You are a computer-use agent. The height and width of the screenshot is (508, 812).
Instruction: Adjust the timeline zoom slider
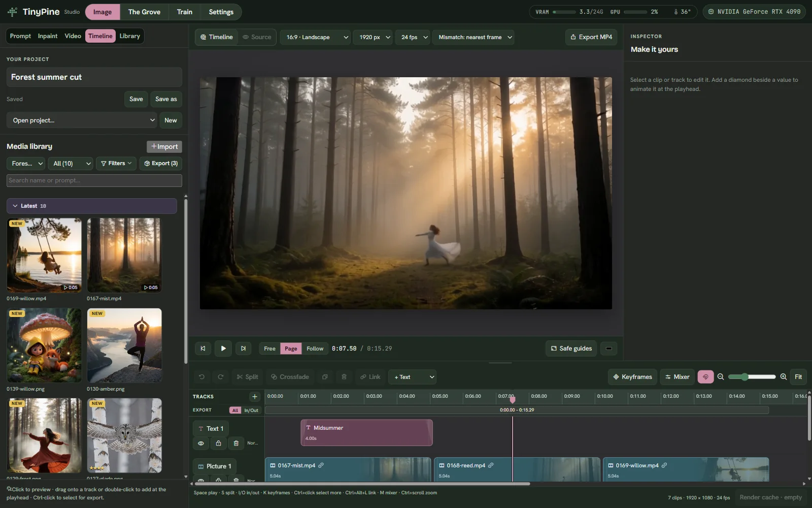click(x=752, y=377)
